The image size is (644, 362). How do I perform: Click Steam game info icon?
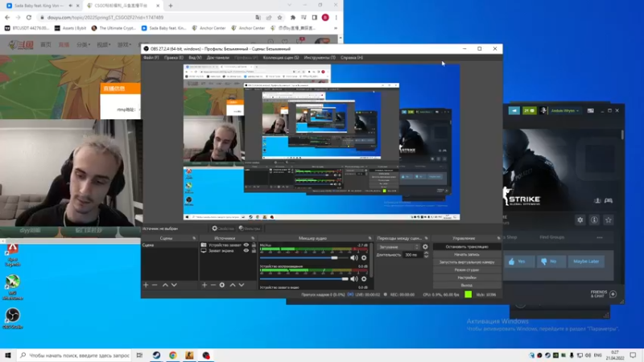(594, 220)
